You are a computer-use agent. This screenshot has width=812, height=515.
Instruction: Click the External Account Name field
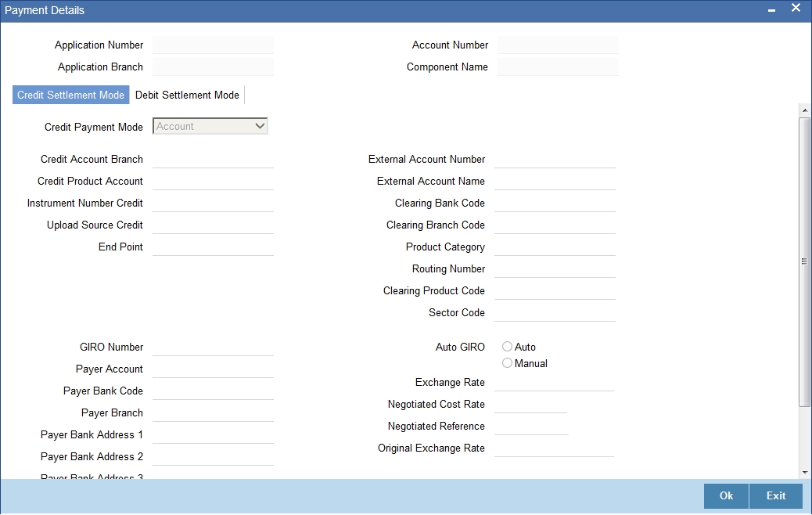[x=555, y=181]
